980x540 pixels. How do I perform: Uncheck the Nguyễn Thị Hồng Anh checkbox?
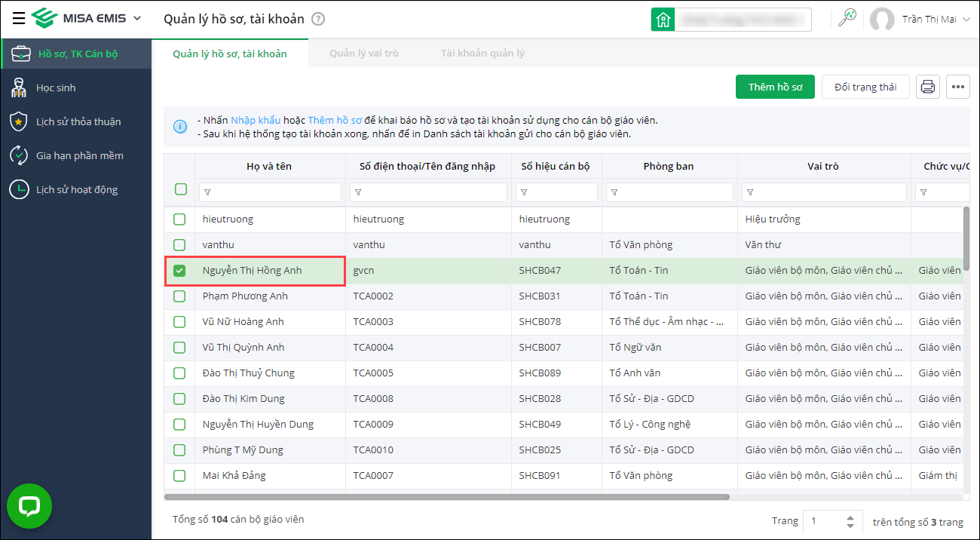179,271
